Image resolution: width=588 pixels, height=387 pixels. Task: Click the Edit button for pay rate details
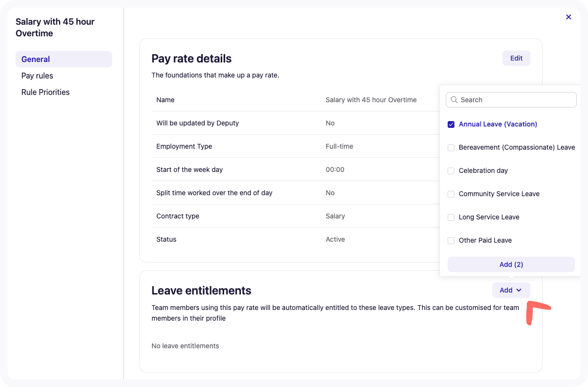[516, 58]
